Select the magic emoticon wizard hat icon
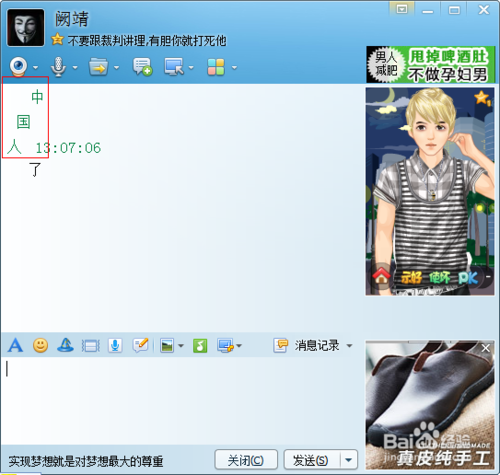The height and width of the screenshot is (475, 500). [x=65, y=345]
